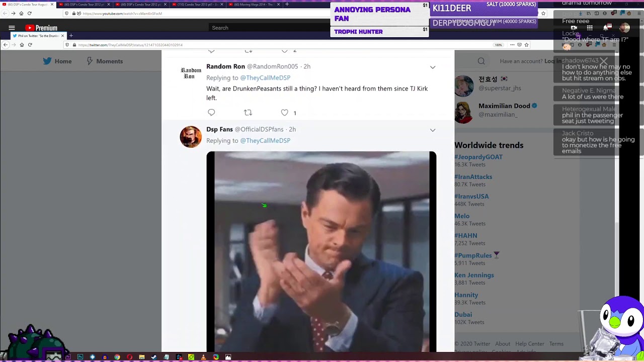644x362 pixels.
Task: Open Google Chrome from the taskbar
Action: click(117, 357)
